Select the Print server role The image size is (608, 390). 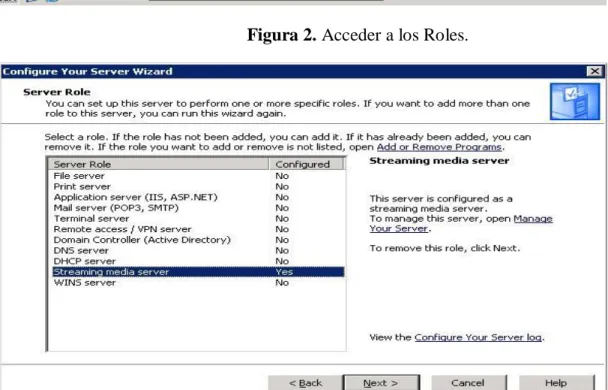(198, 186)
